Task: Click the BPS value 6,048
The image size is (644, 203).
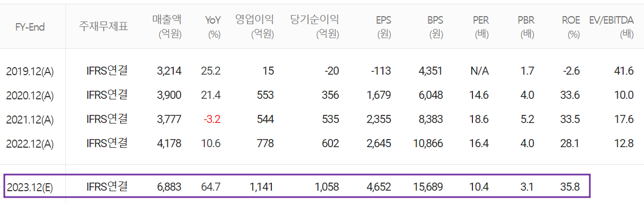Action: pyautogui.click(x=431, y=95)
